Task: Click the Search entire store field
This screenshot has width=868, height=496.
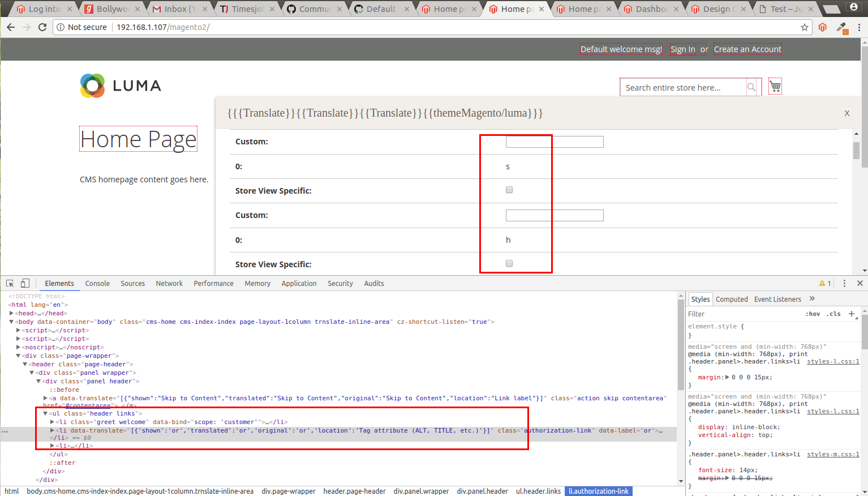Action: (x=683, y=87)
